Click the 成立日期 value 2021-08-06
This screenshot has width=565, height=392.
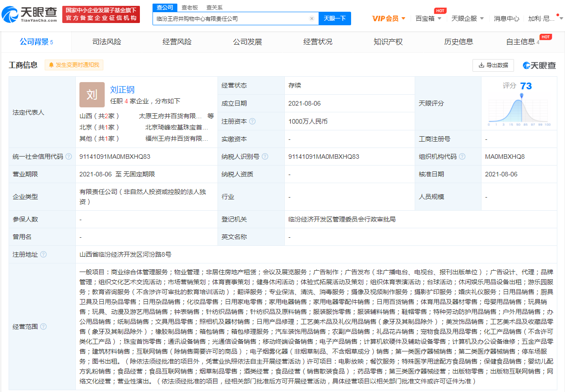305,103
